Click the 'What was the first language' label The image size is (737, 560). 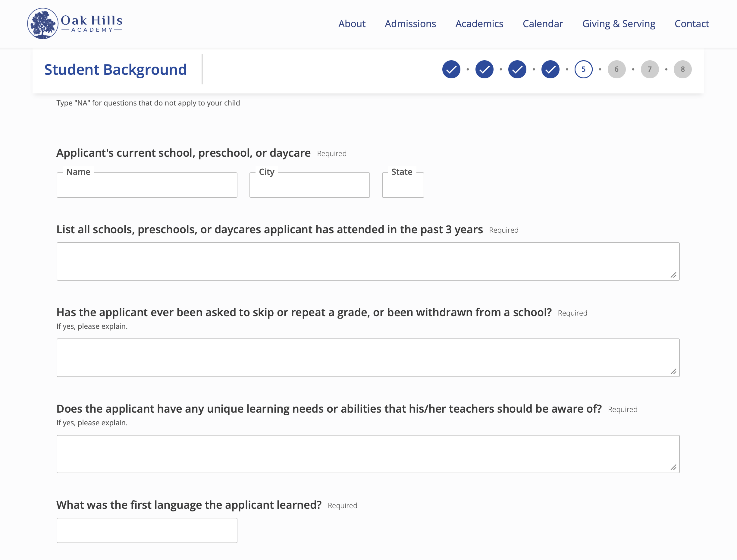pos(189,505)
